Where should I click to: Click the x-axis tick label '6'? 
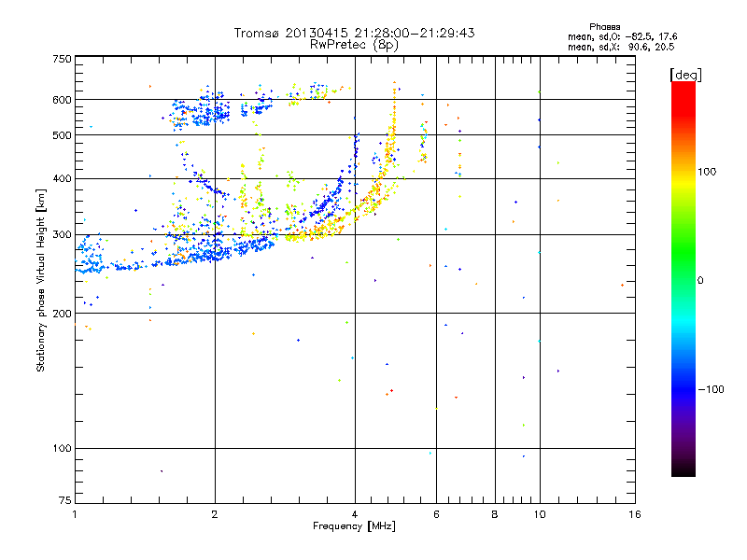point(436,514)
